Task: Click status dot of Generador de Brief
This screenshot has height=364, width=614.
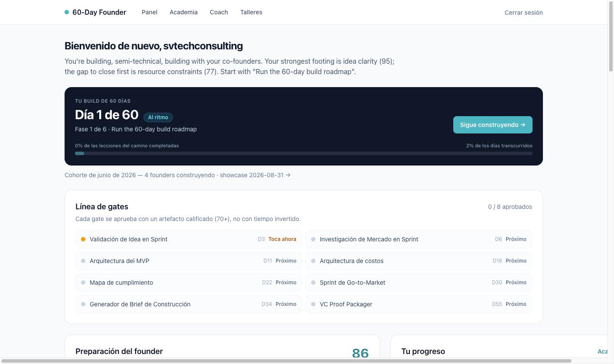Action: click(x=83, y=304)
